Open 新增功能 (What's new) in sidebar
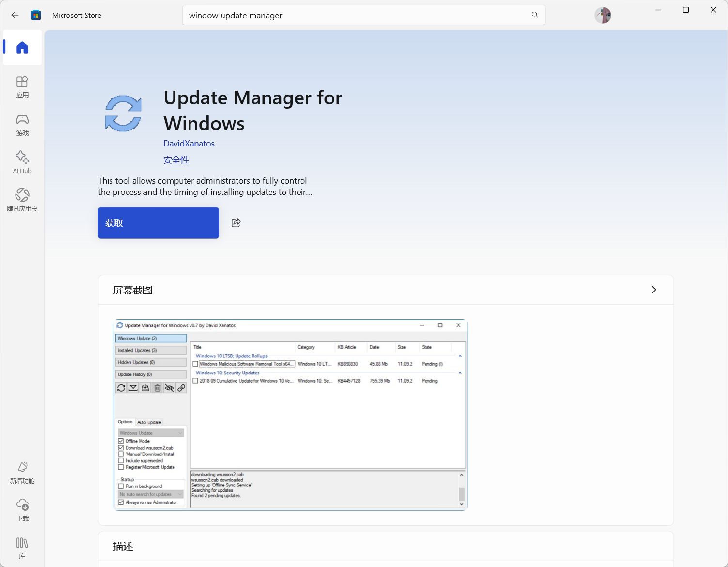The image size is (728, 567). [x=22, y=473]
